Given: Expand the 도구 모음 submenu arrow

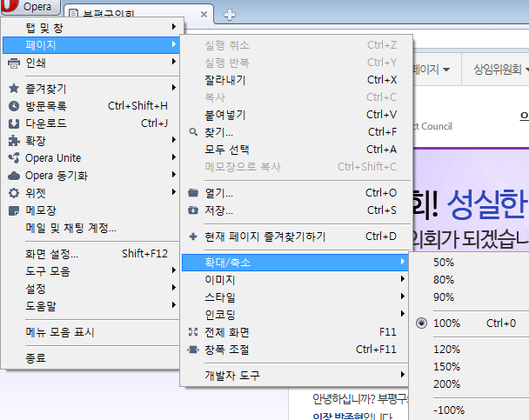Looking at the screenshot, I should coord(174,270).
